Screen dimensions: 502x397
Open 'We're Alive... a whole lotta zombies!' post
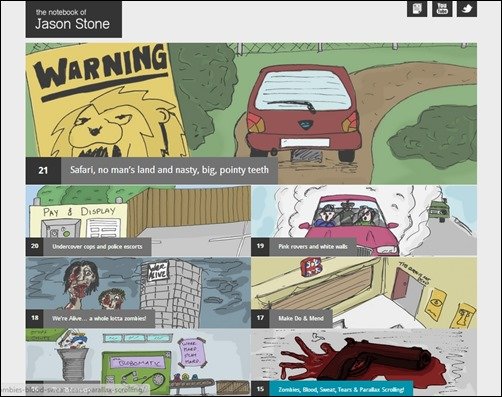99,318
